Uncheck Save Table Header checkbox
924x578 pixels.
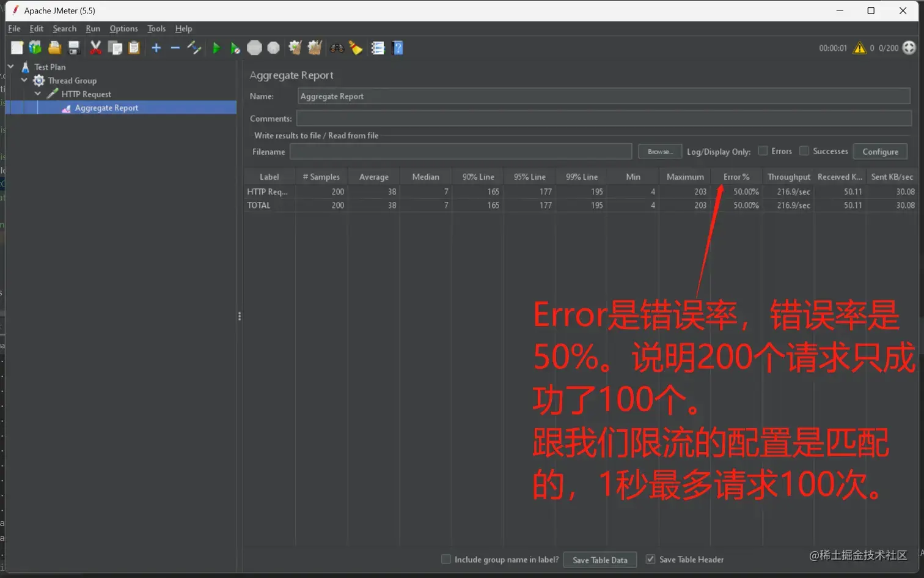pyautogui.click(x=650, y=559)
